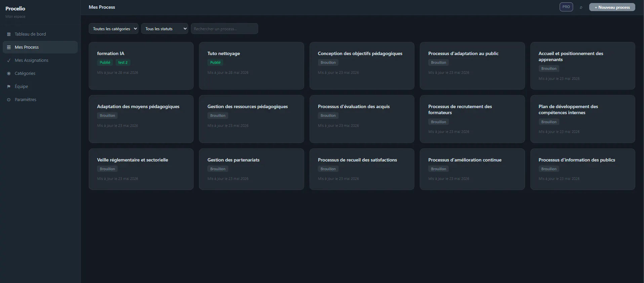This screenshot has height=283, width=644.
Task: Open the Catégories section
Action: tap(40, 74)
